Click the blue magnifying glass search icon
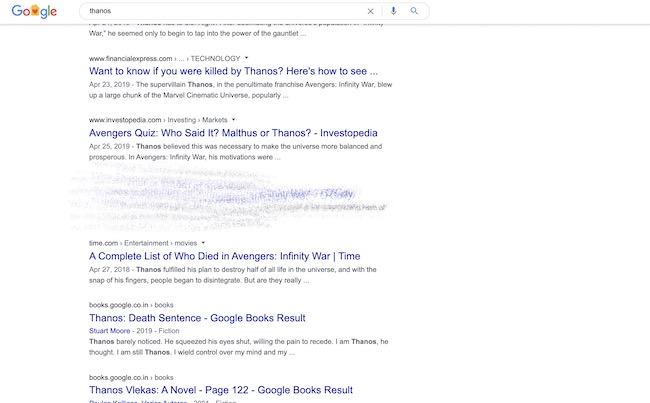The width and height of the screenshot is (650, 403). 414,11
